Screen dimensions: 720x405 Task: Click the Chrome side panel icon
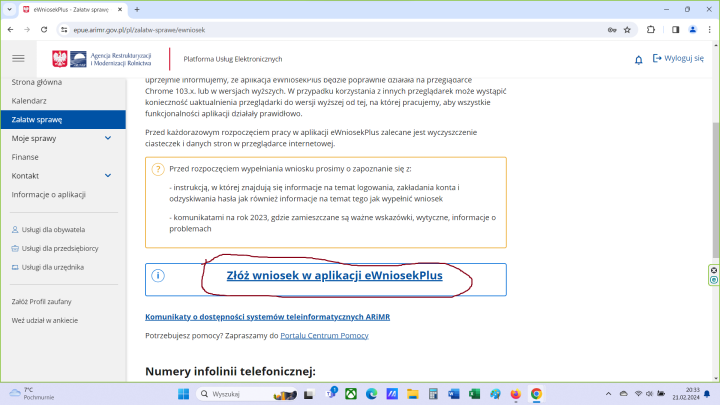tap(675, 30)
